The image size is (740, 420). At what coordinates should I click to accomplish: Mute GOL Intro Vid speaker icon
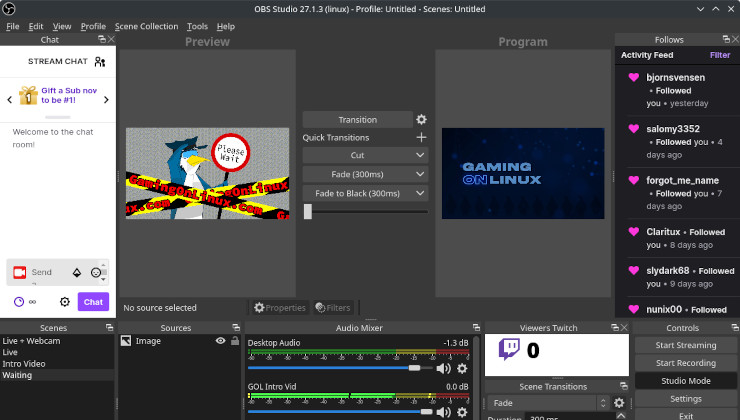(x=443, y=412)
